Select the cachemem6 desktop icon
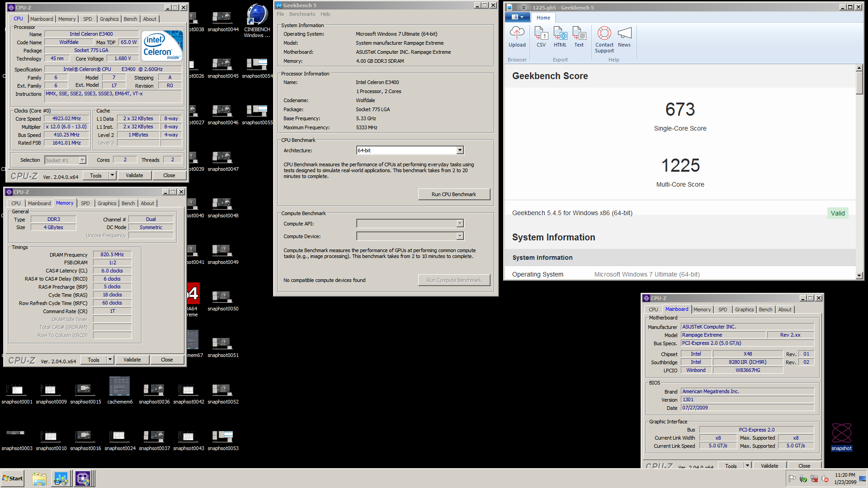The image size is (868, 488). coord(120,390)
